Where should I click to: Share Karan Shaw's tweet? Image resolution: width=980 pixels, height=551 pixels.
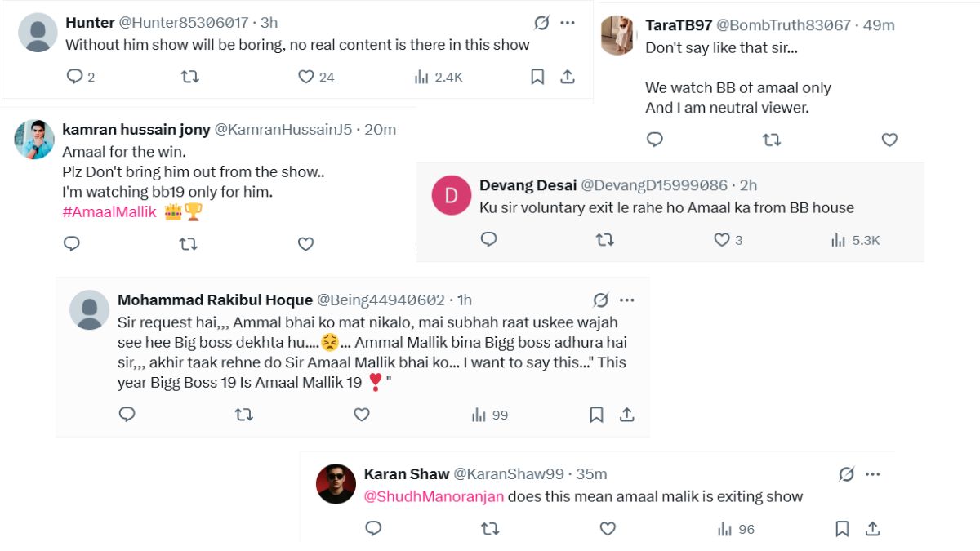click(x=872, y=529)
